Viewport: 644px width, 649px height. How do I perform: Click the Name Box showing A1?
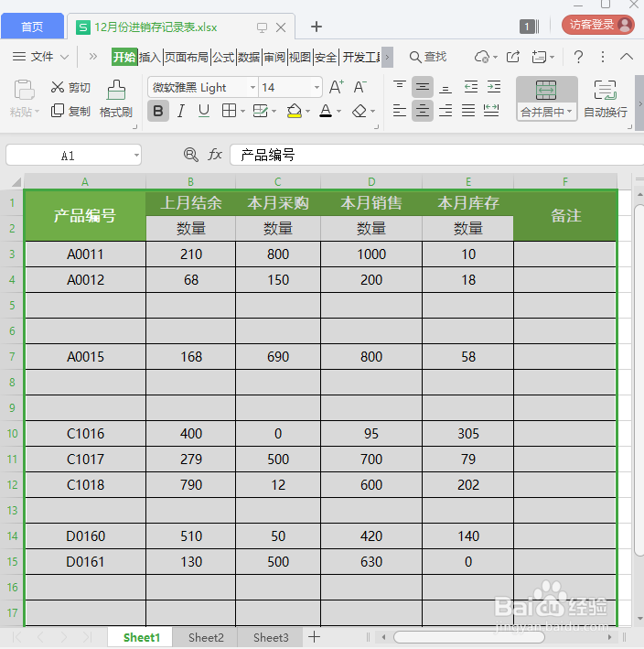coord(73,156)
